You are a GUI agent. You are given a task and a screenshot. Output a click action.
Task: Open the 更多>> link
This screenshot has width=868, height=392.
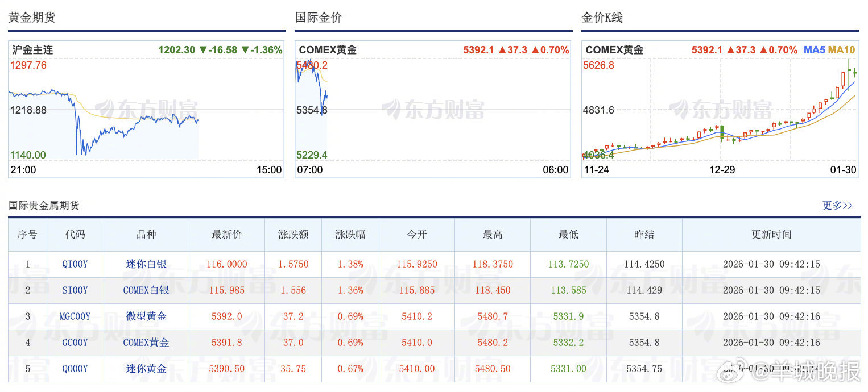coord(837,206)
